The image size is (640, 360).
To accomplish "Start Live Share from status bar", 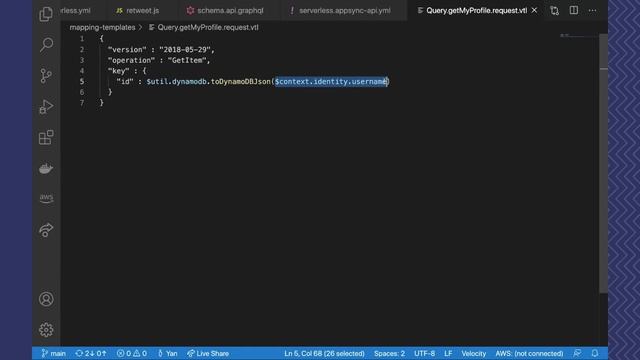I will 208,353.
